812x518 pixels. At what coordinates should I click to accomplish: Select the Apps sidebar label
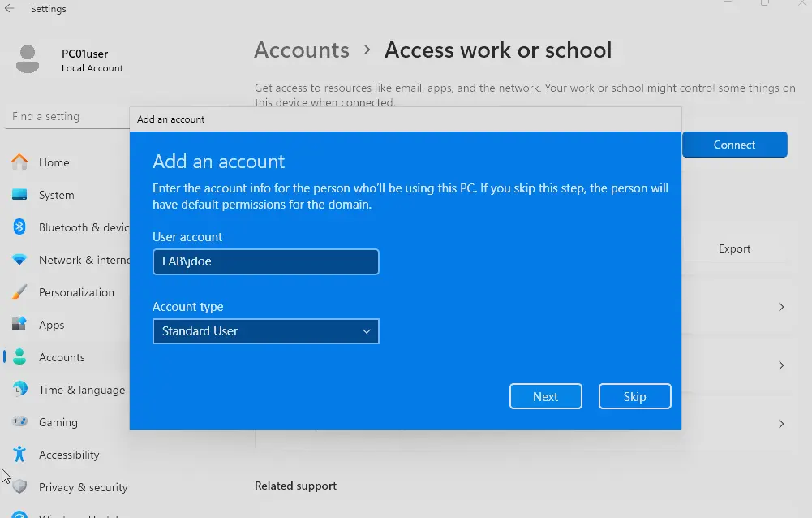click(x=52, y=325)
